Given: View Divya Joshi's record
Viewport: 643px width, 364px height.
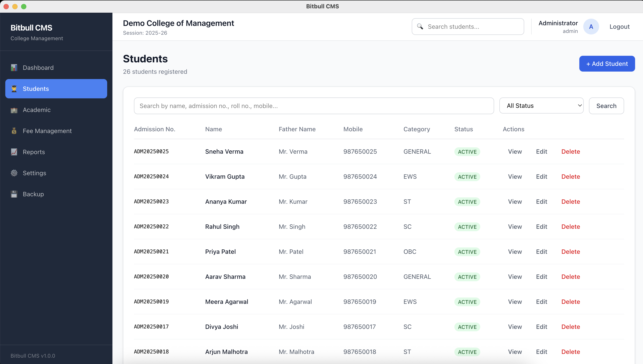Looking at the screenshot, I should pos(515,327).
